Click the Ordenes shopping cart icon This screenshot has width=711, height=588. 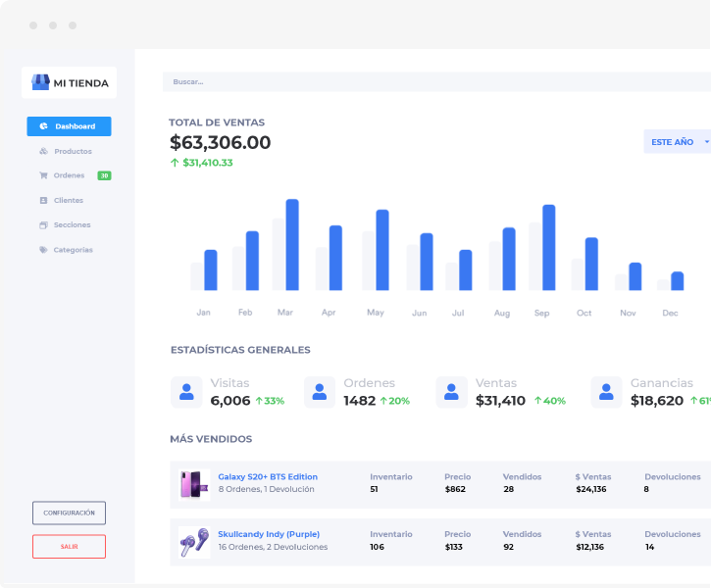(x=43, y=175)
